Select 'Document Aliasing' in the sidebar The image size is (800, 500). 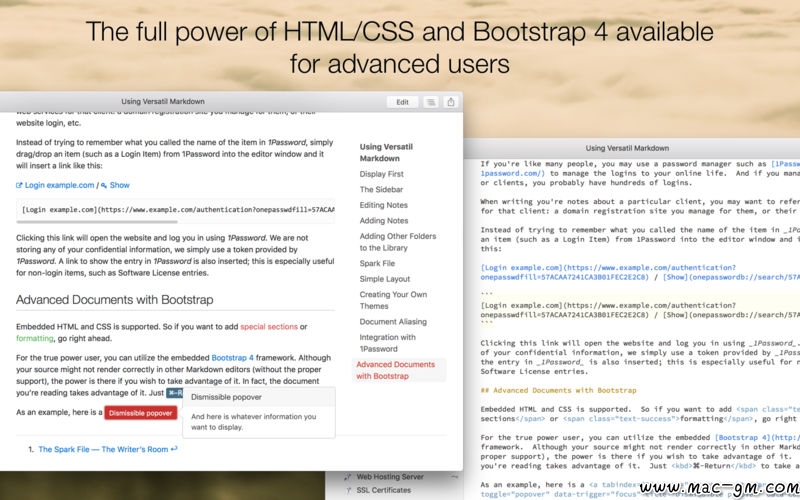(x=393, y=322)
